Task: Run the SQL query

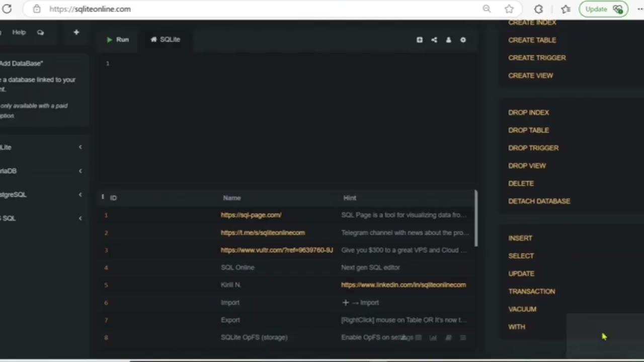Action: coord(118,40)
